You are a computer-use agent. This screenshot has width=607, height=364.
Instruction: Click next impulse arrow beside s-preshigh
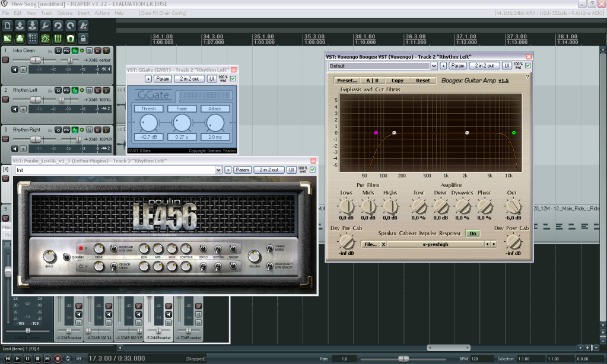[494, 244]
